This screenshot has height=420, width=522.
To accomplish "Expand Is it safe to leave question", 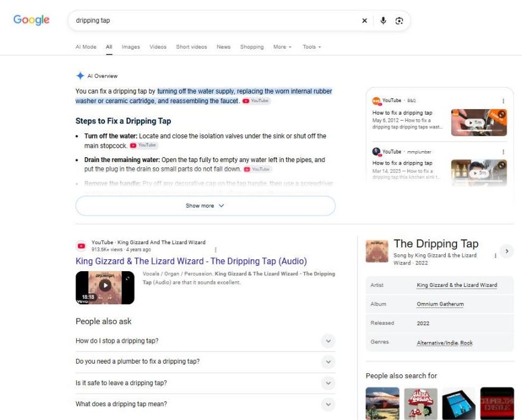I will 205,383.
